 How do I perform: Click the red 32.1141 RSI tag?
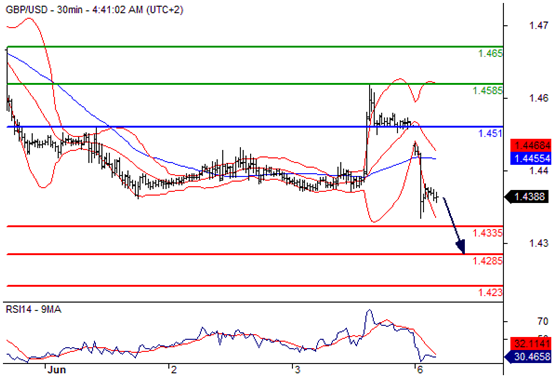(531, 343)
